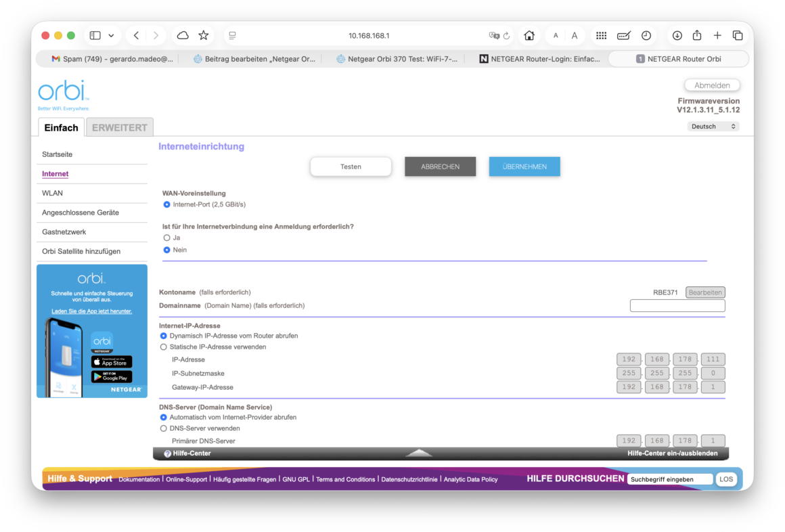Screen dimensions: 785x532
Task: Switch to NETGEAR Router-Login tab
Action: 540,59
